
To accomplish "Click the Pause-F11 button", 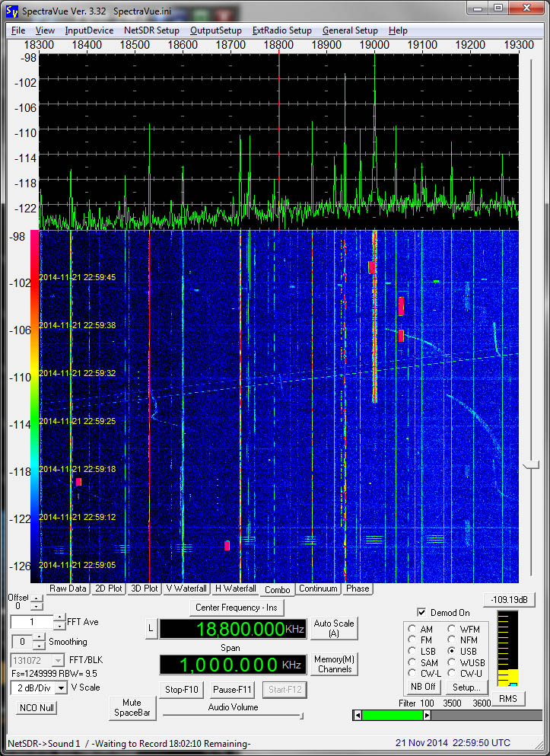I will [232, 690].
